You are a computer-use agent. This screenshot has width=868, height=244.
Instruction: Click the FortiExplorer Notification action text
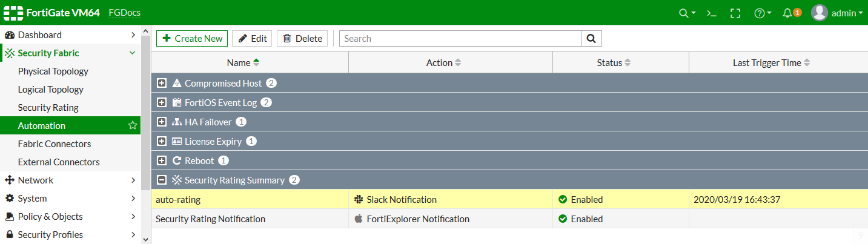tap(418, 219)
